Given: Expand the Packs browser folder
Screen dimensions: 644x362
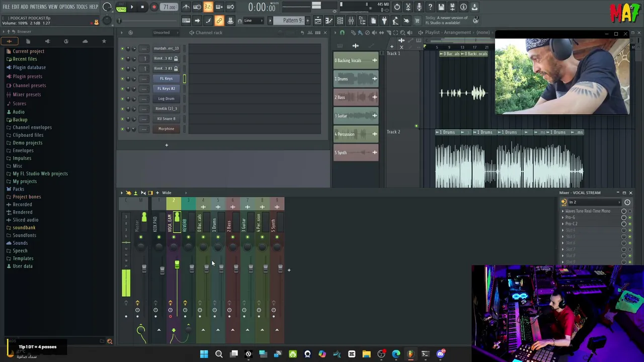Looking at the screenshot, I should point(18,189).
